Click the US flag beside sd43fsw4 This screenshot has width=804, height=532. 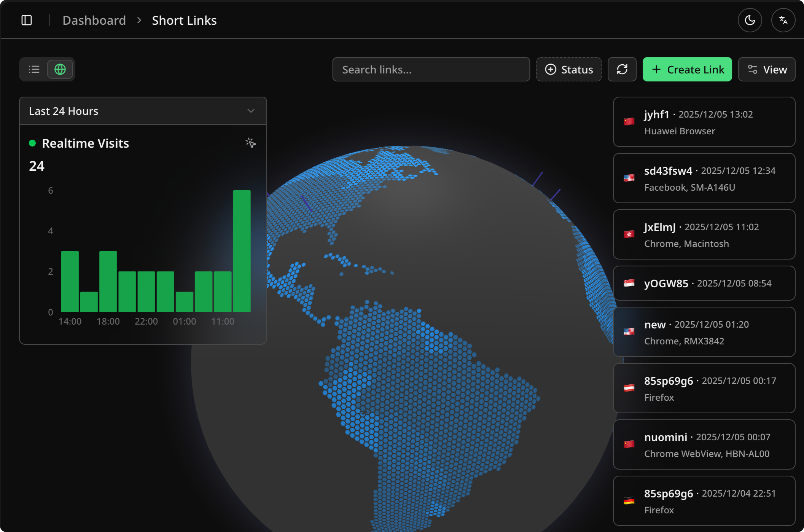pos(629,178)
